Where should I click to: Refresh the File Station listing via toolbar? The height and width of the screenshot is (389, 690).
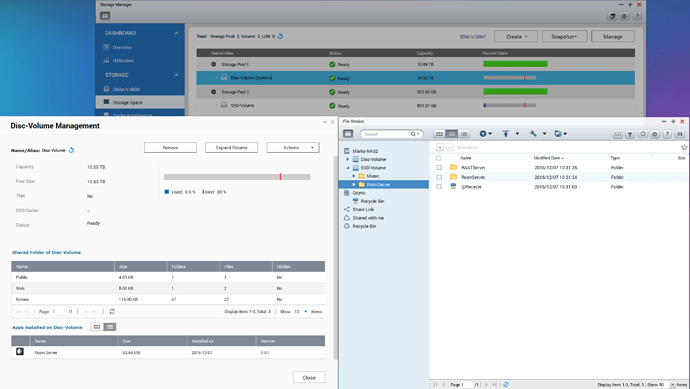642,134
